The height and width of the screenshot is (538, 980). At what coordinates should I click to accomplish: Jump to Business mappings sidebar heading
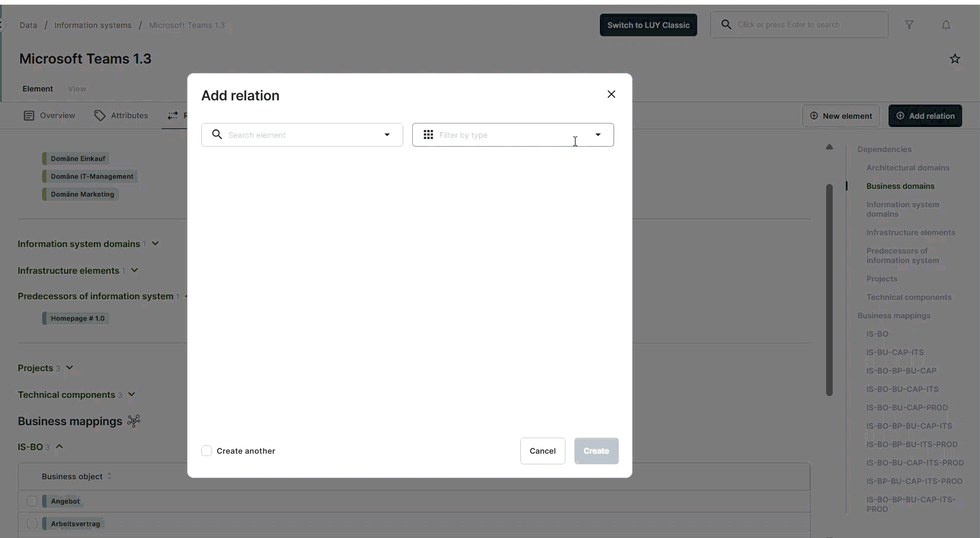(x=894, y=315)
